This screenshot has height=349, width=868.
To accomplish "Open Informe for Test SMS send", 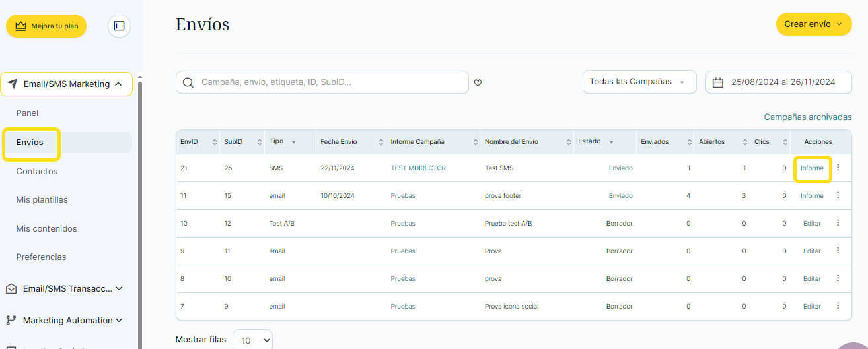I will point(812,168).
